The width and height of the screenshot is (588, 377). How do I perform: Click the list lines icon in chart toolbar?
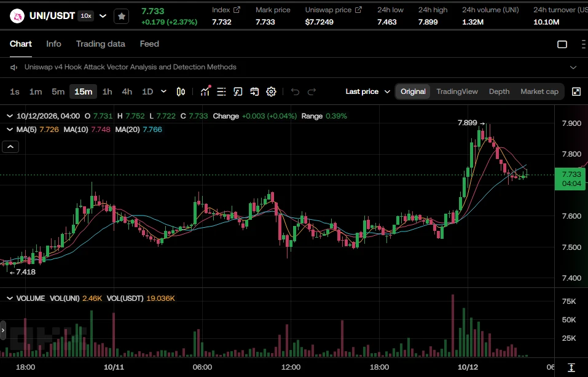pyautogui.click(x=221, y=91)
